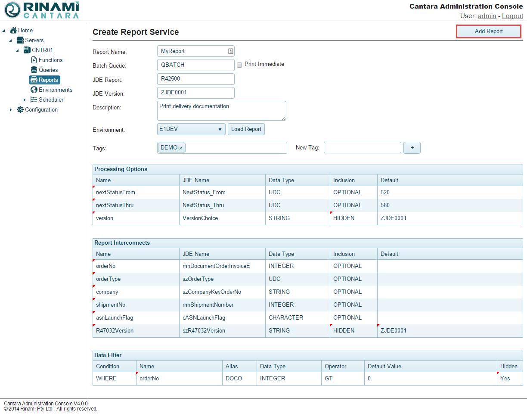Open Queries via its database icon
The image size is (527, 420).
[x=34, y=70]
